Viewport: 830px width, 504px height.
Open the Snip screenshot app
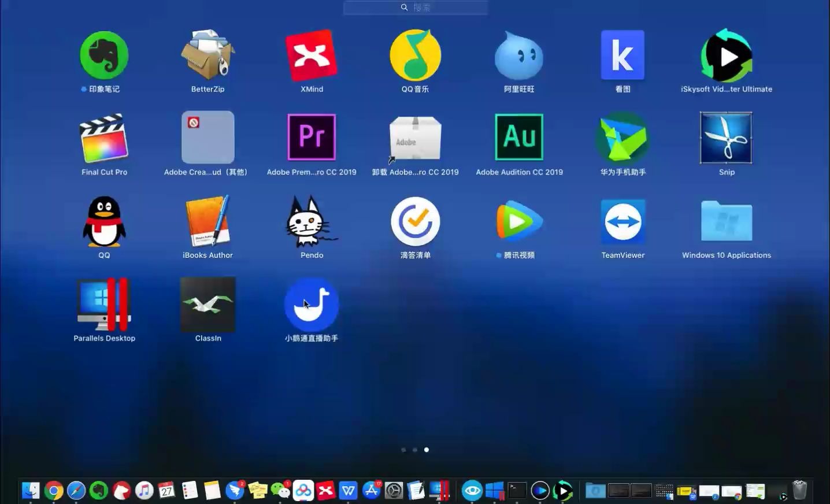pos(726,138)
